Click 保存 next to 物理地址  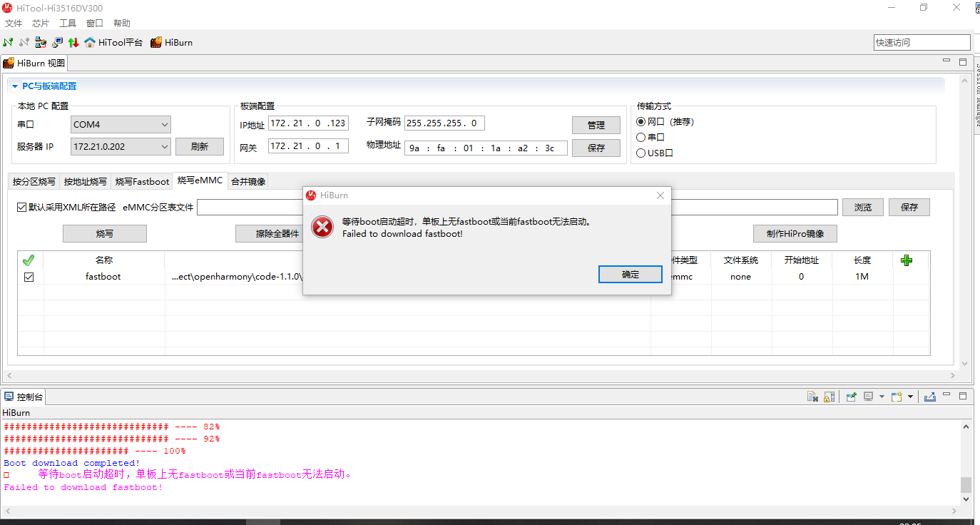click(x=596, y=148)
